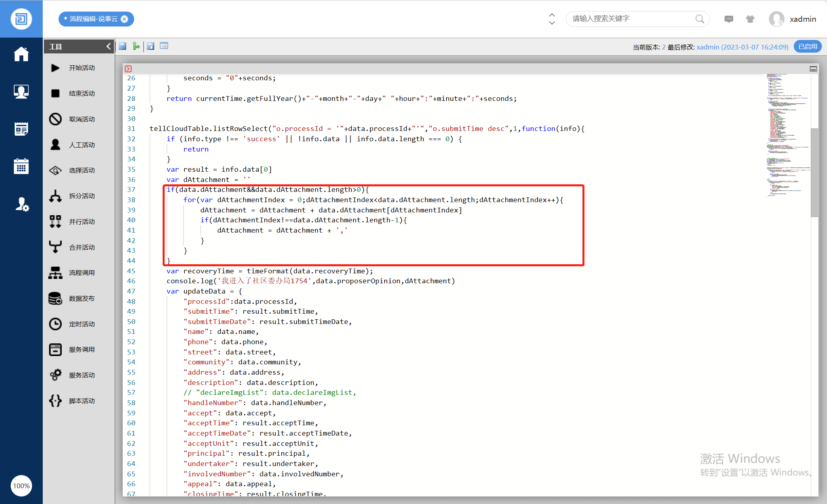Open the home page in left sidebar
Viewport: 827px width, 504px height.
21,54
